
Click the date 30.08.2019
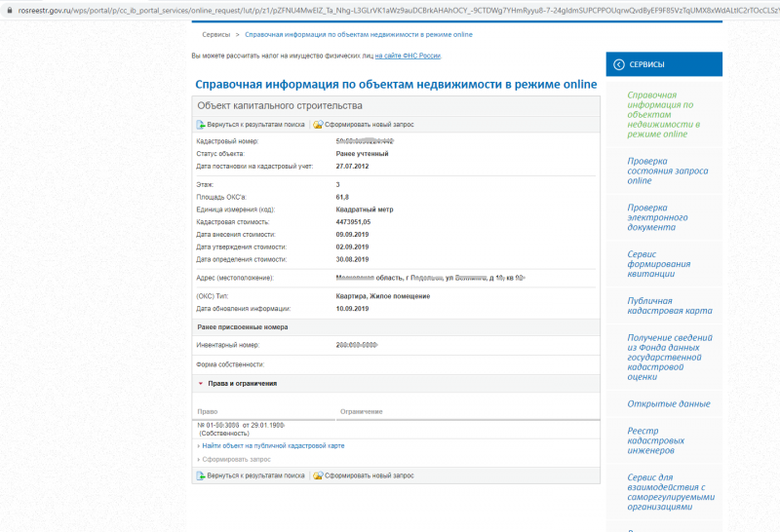tap(352, 259)
